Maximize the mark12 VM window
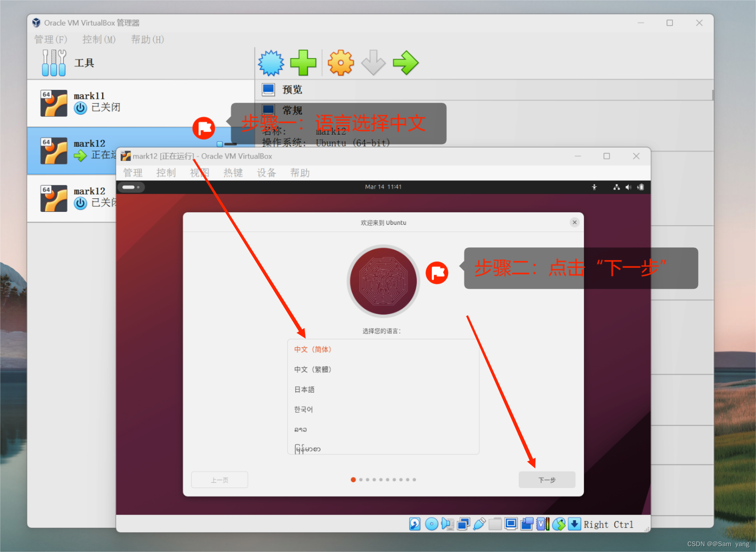The image size is (756, 552). (x=606, y=156)
